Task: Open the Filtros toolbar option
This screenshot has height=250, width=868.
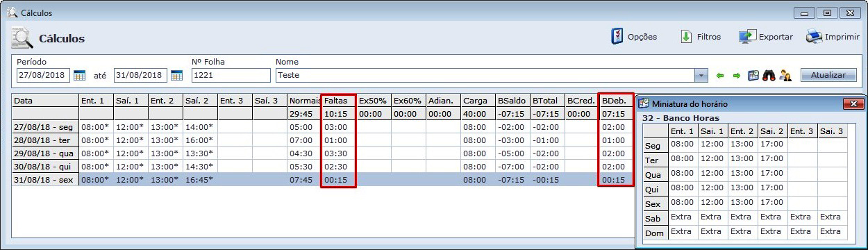Action: coord(700,37)
